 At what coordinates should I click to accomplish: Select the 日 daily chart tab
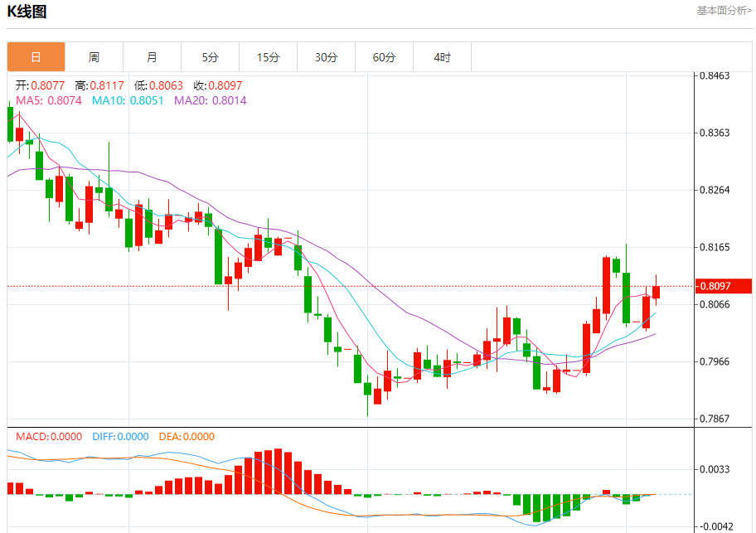36,57
